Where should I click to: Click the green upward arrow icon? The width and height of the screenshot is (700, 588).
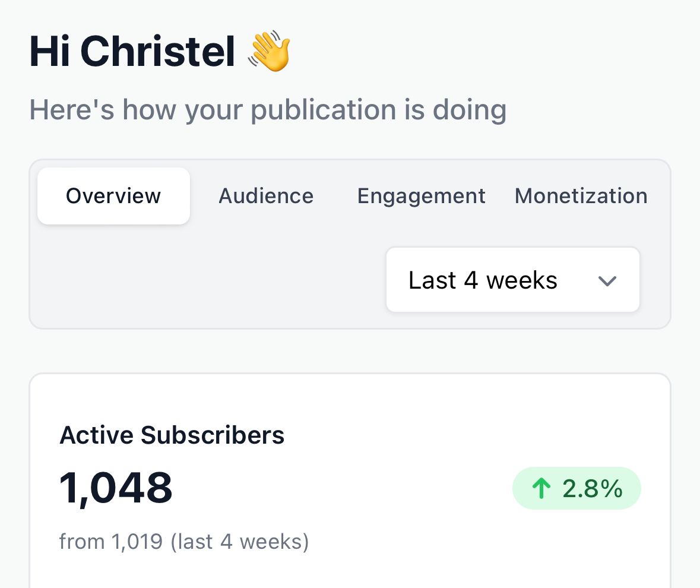541,489
